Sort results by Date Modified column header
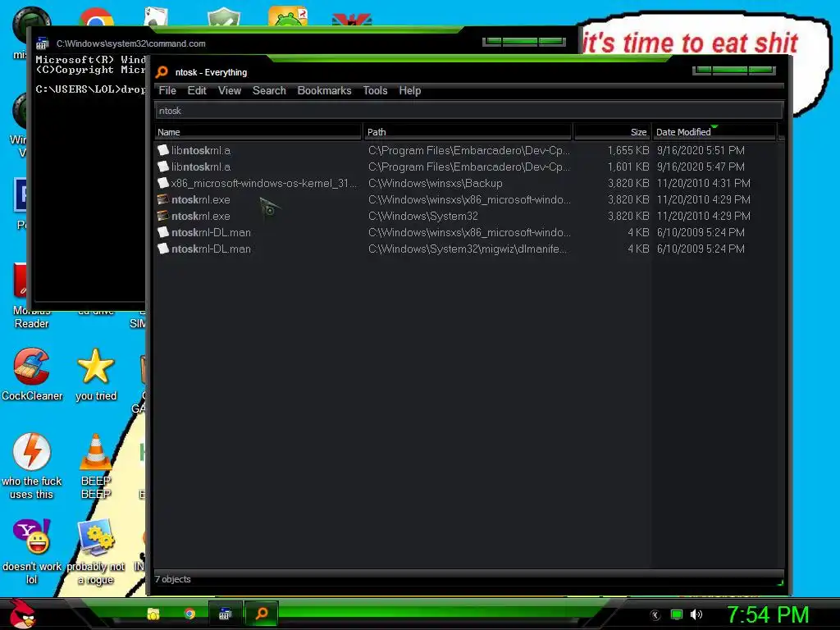 (714, 132)
